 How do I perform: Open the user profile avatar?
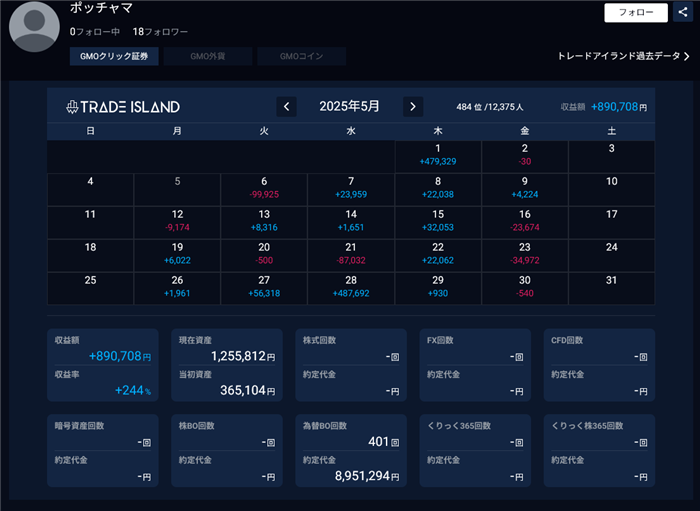pos(34,27)
